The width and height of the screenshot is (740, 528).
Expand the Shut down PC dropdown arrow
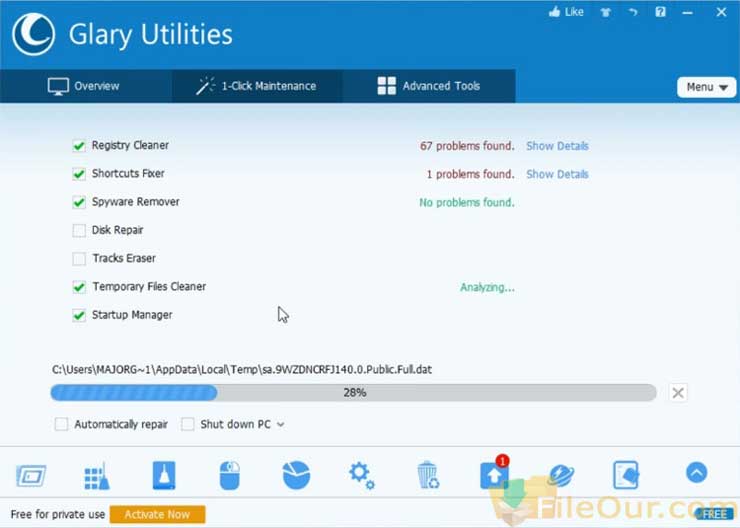(281, 425)
